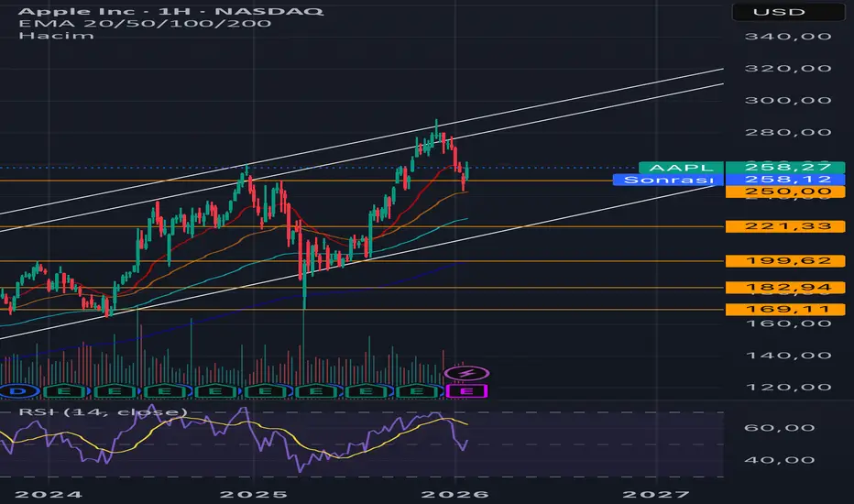Screen dimensions: 854x504
Task: Click the green E marker beside the purple E
Action: (418, 390)
